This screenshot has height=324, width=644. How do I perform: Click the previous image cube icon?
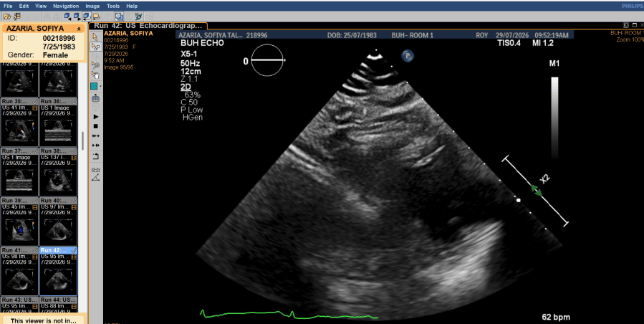click(x=67, y=16)
